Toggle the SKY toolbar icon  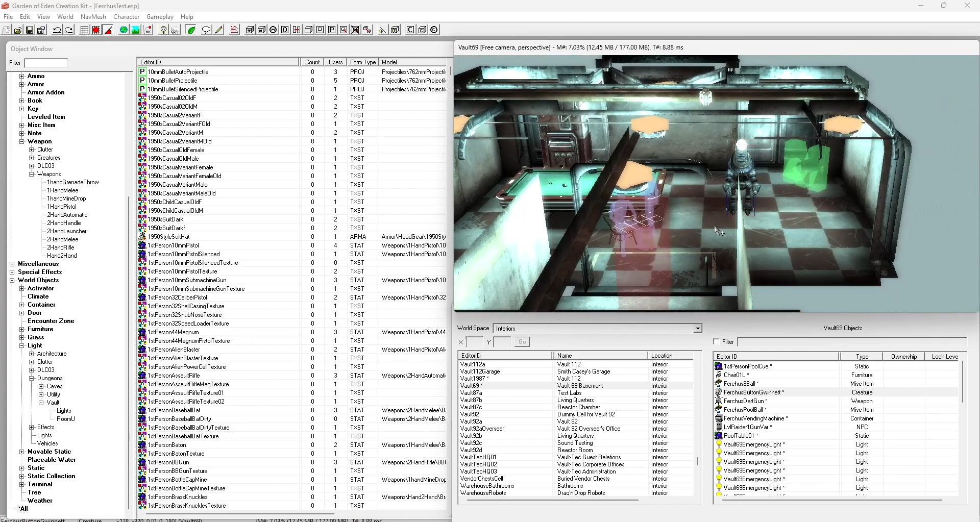point(175,30)
